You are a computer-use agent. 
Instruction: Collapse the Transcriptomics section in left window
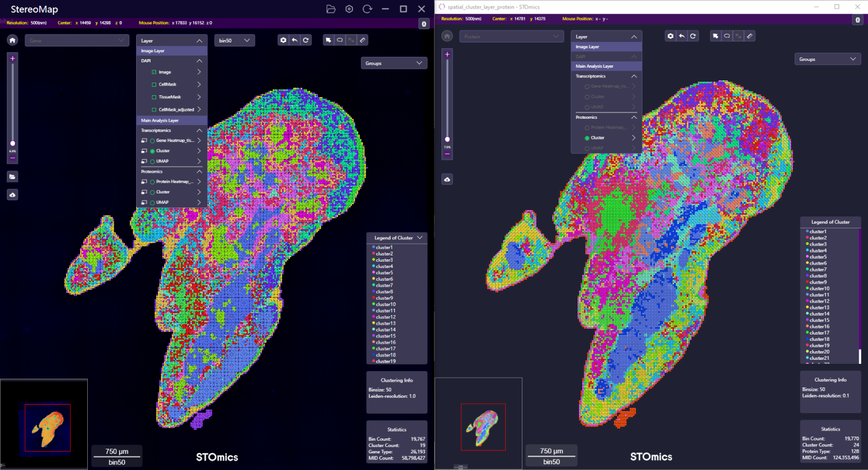(199, 131)
